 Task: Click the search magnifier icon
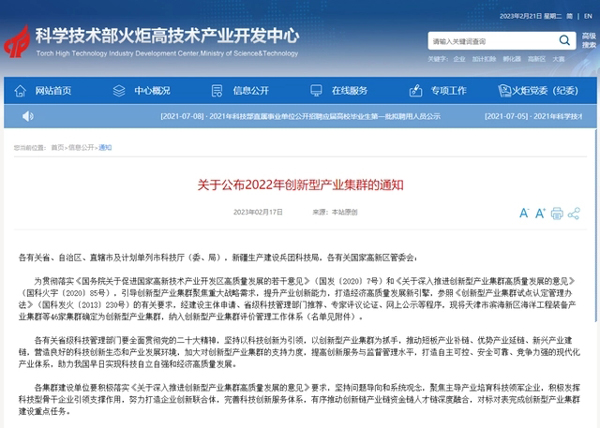[564, 40]
